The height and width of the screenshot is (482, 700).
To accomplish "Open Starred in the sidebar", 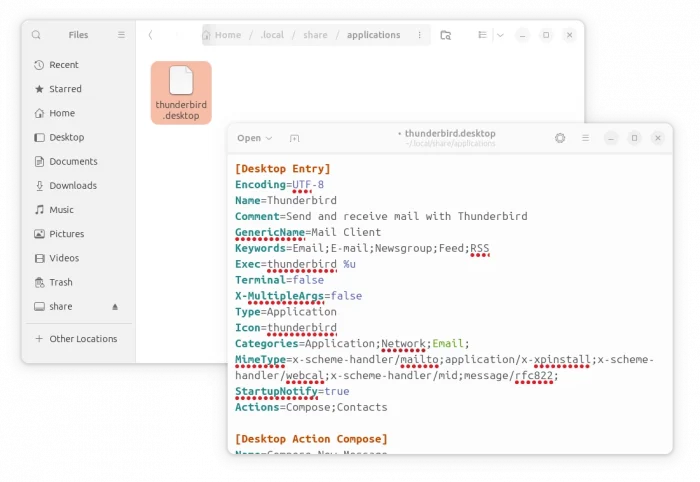I will click(65, 89).
